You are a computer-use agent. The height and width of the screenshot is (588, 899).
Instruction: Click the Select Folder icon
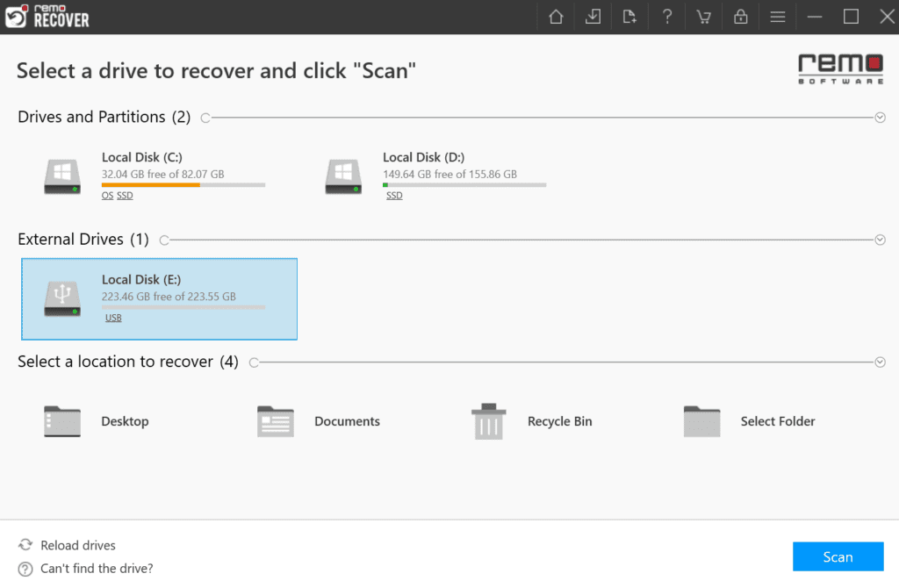click(x=701, y=421)
